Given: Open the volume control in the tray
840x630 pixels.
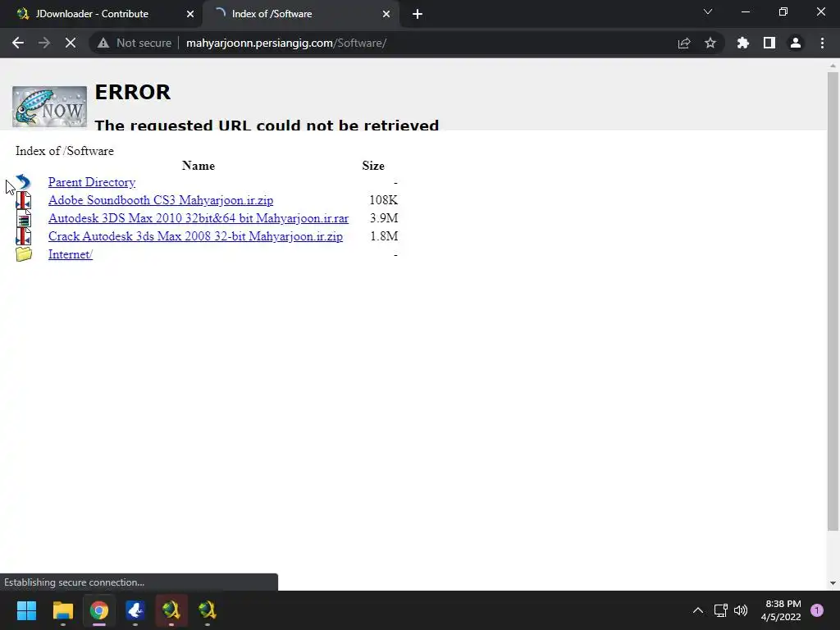Looking at the screenshot, I should click(x=741, y=610).
